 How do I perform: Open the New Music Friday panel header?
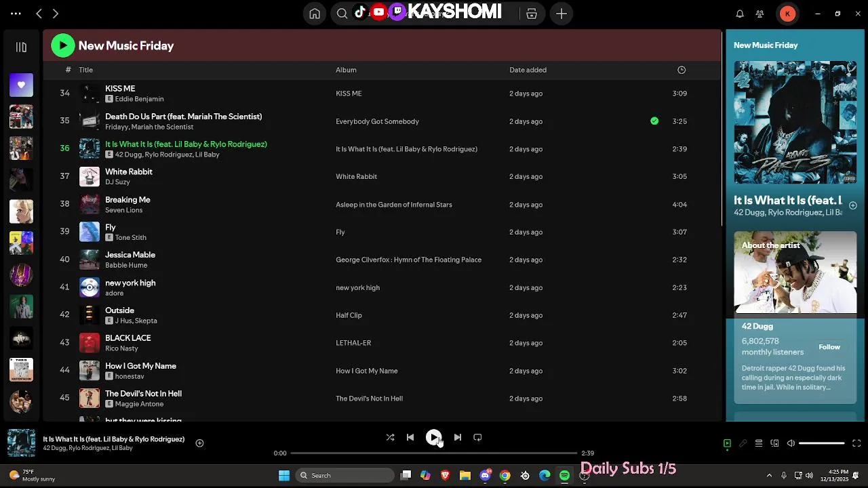(766, 45)
